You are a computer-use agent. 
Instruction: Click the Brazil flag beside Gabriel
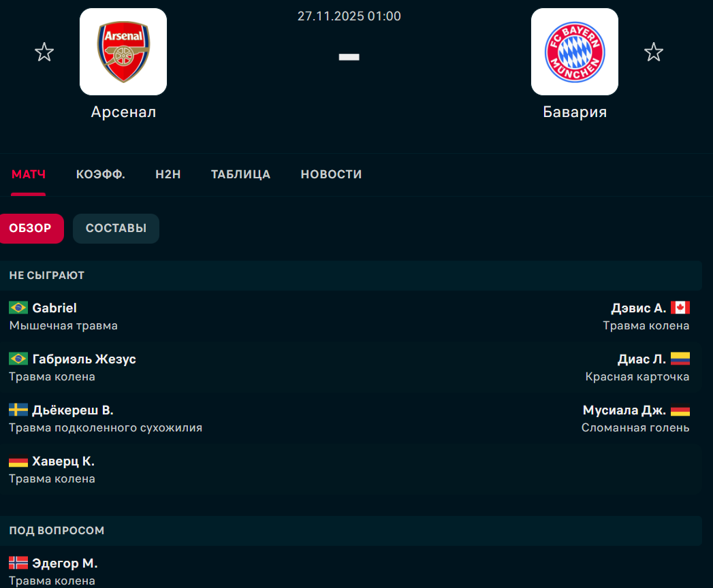18,308
